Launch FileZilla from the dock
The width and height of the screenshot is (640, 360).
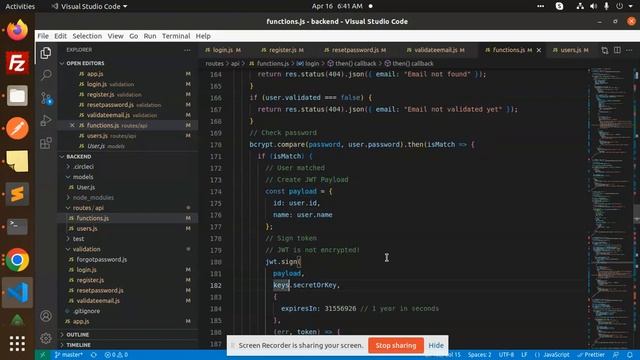[x=17, y=63]
